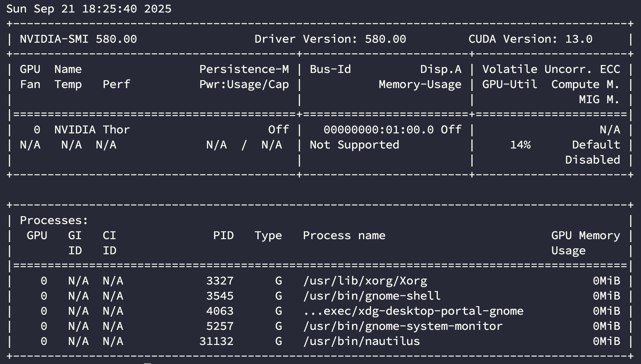Click the Process name column header
Image resolution: width=641 pixels, height=364 pixels.
click(x=344, y=236)
